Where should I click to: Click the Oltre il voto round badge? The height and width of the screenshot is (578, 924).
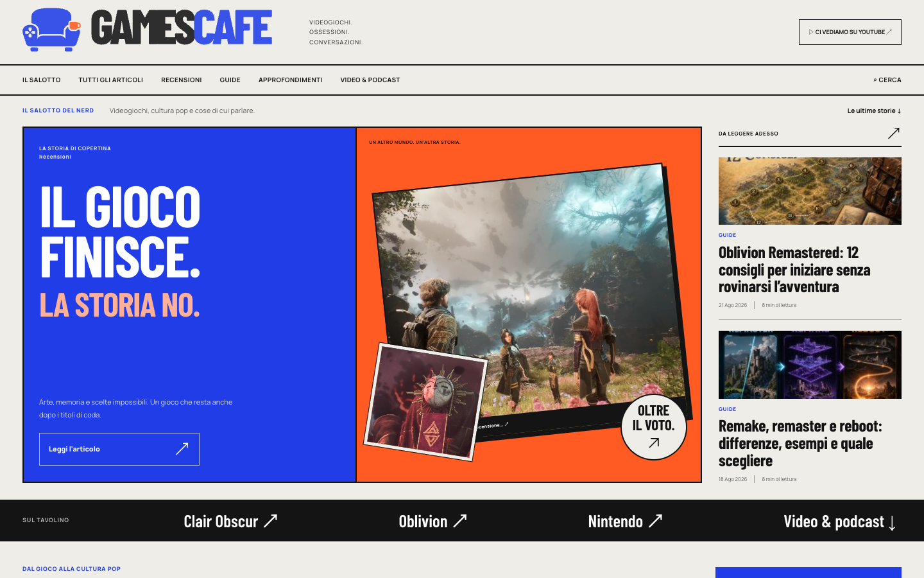click(654, 426)
